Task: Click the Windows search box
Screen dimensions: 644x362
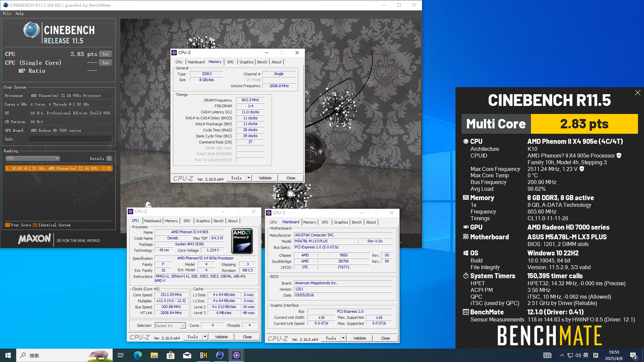Action: point(64,355)
